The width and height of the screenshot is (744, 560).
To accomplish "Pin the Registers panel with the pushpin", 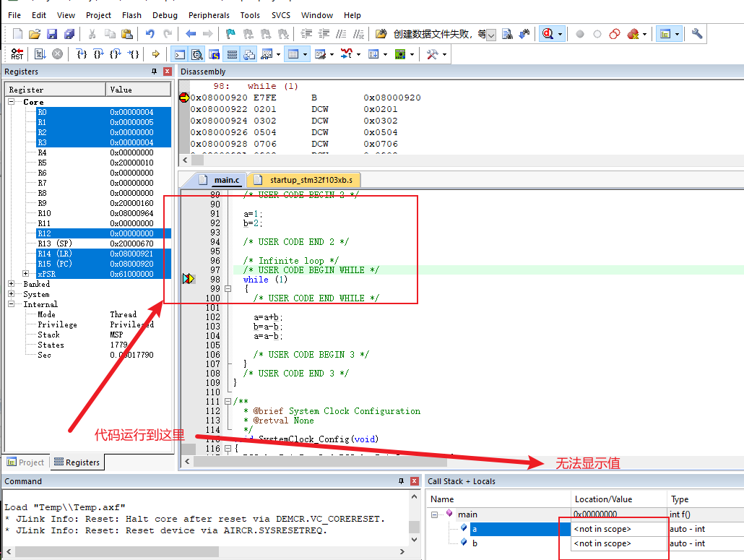I will coord(154,72).
